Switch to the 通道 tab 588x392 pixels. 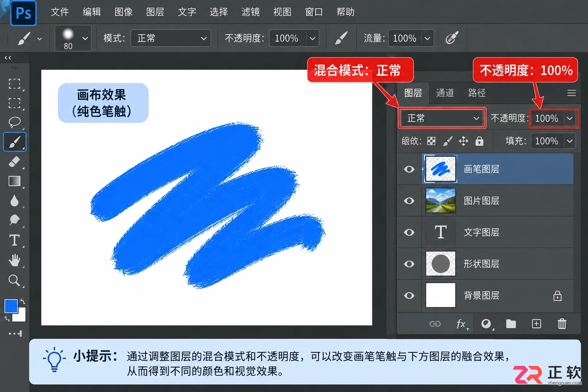445,93
